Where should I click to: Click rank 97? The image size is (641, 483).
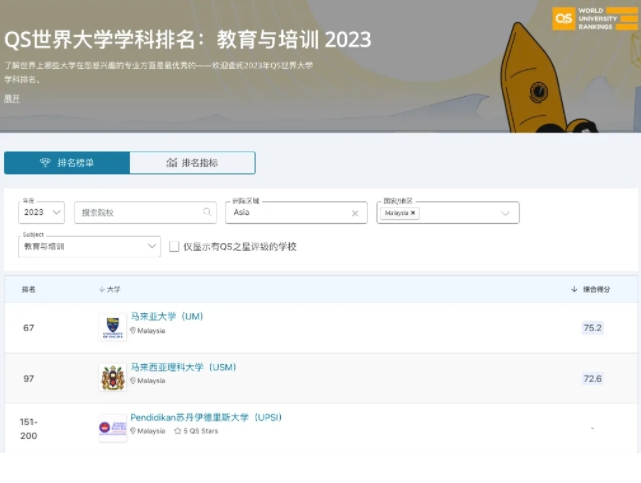29,378
